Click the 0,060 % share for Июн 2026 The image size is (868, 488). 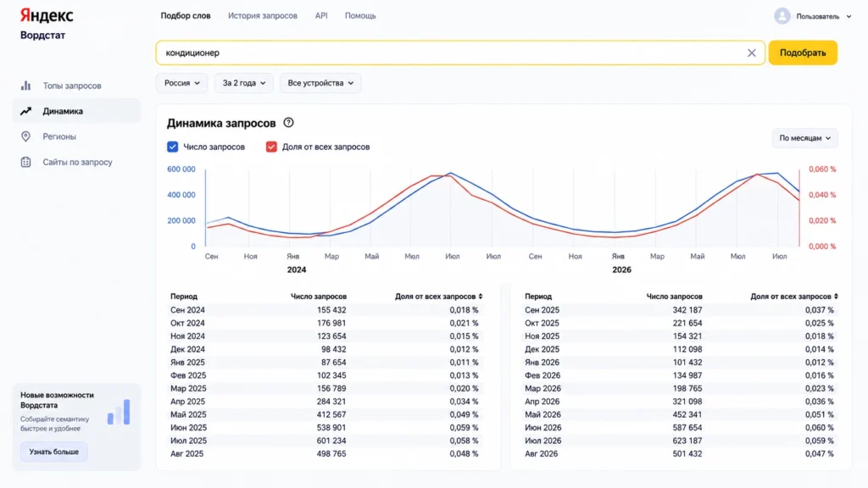819,428
